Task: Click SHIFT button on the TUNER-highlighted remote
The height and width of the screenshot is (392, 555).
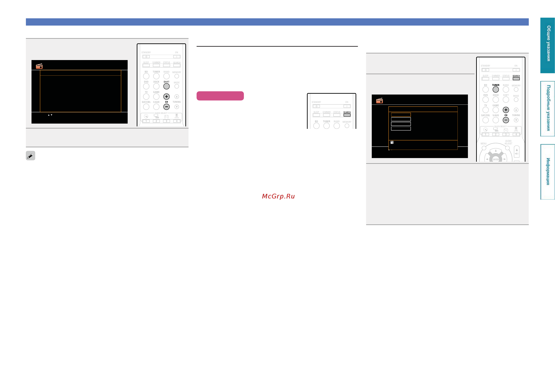Action: 506,100
